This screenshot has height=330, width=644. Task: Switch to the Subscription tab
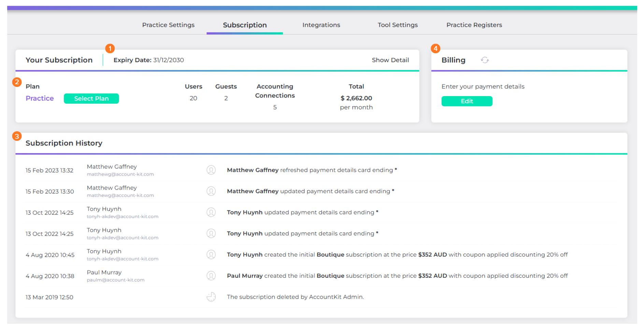point(245,25)
